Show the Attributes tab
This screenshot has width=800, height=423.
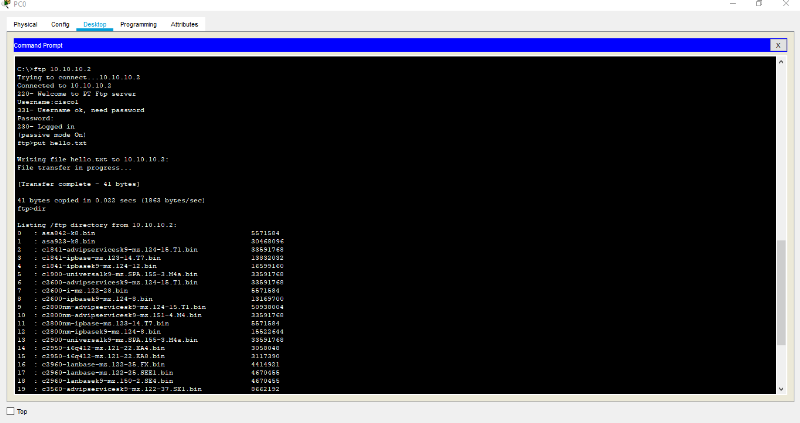click(184, 24)
